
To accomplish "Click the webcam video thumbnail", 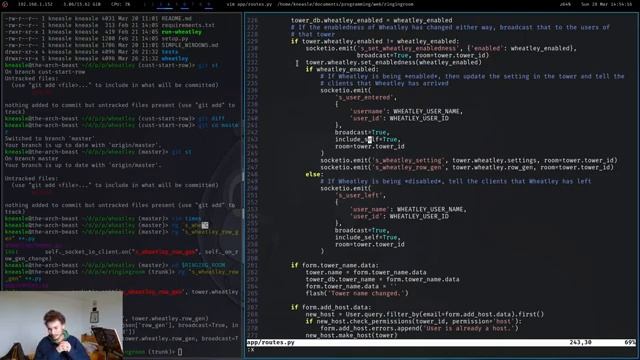I will point(61,325).
